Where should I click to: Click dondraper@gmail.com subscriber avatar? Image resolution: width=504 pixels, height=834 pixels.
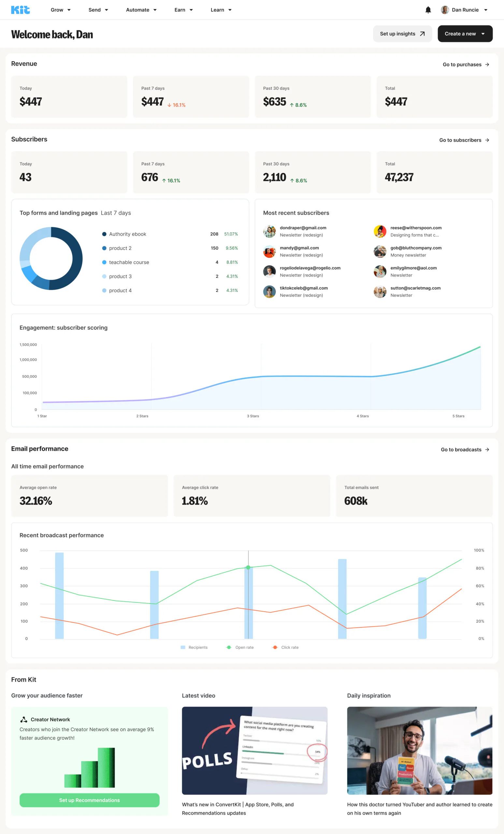(x=269, y=231)
